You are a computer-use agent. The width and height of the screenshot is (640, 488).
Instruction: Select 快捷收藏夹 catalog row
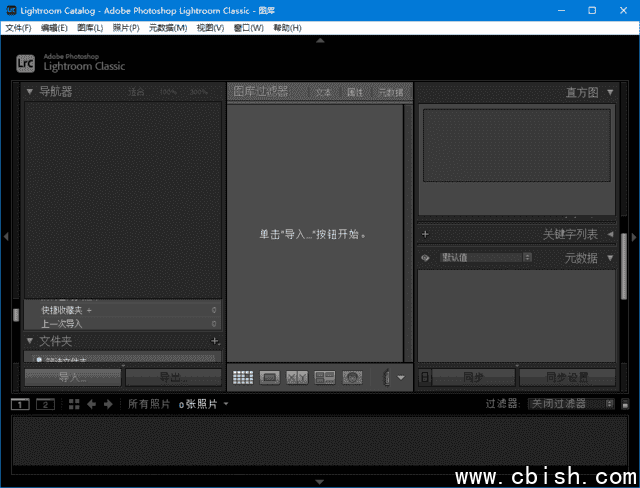(122, 310)
